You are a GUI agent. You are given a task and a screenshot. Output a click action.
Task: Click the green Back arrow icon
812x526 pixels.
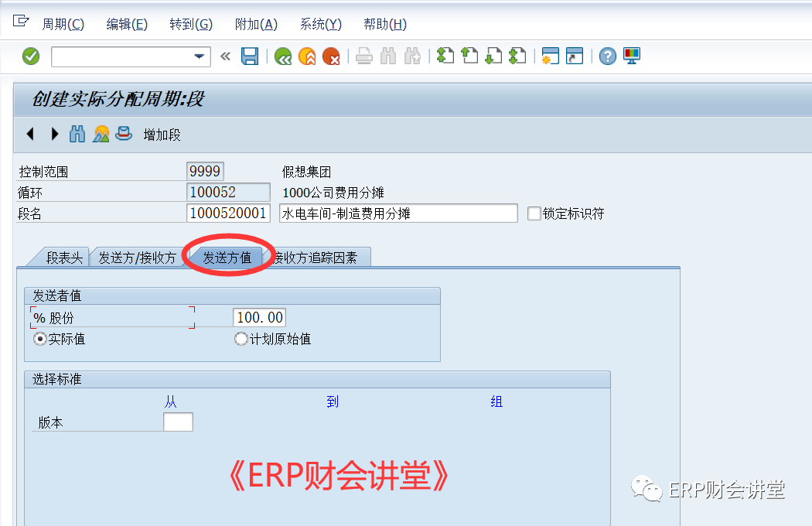point(283,56)
